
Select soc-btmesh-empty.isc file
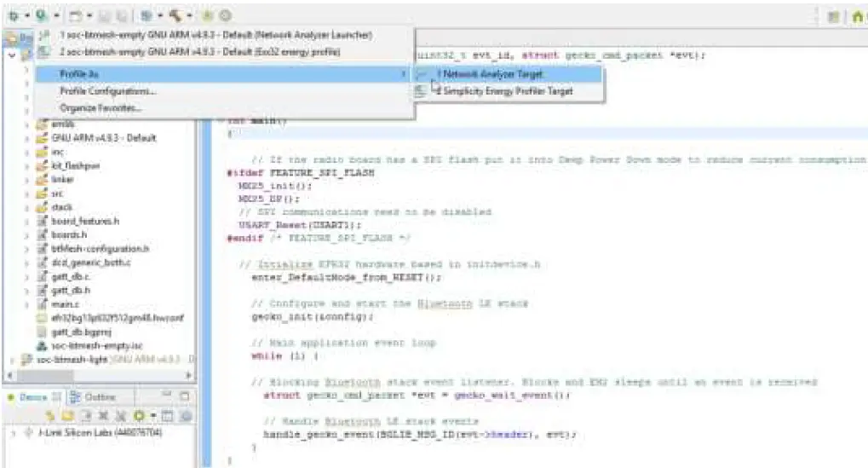96,345
